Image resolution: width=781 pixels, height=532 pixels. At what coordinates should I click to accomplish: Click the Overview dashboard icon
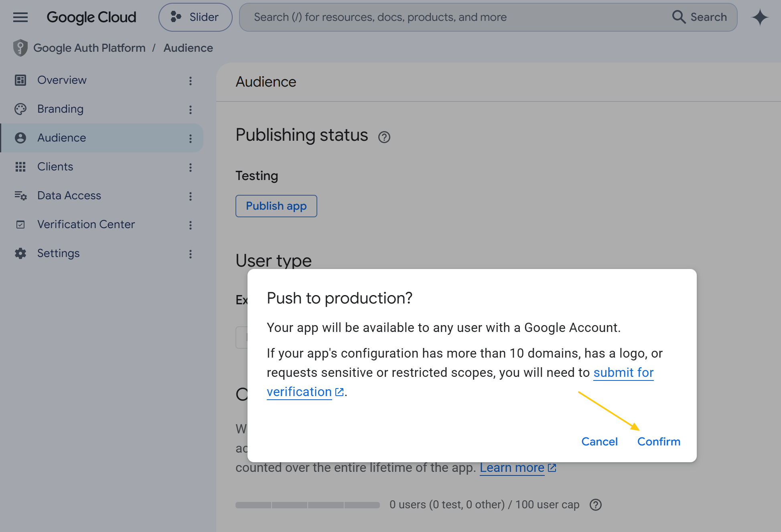20,80
